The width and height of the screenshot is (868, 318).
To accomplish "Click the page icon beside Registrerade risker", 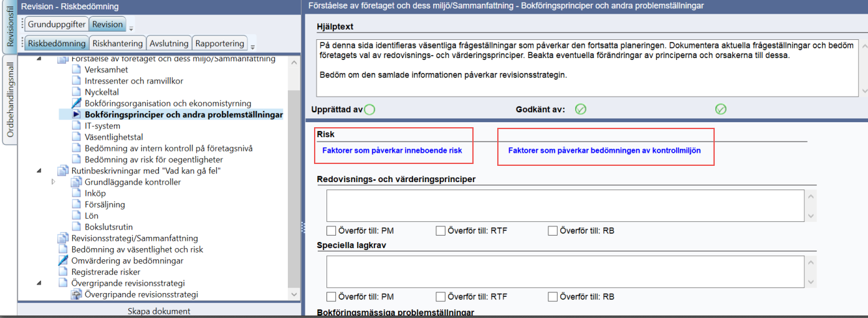I will 63,272.
